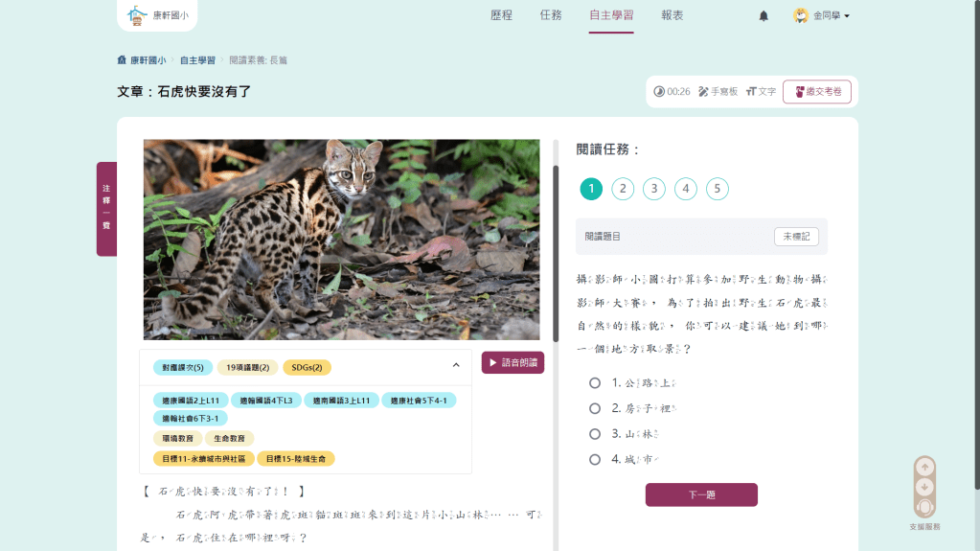Click the 繳交考卷 submit exam button
The width and height of the screenshot is (980, 551).
816,92
